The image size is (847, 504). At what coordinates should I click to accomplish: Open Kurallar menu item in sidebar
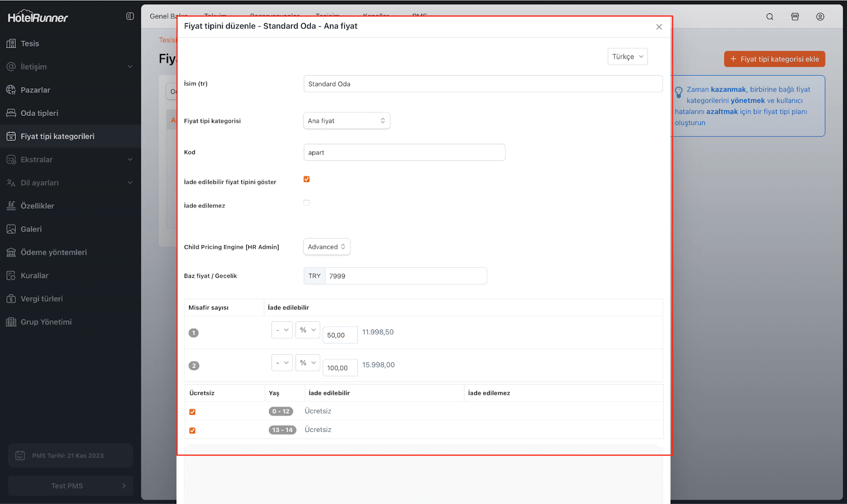tap(34, 276)
